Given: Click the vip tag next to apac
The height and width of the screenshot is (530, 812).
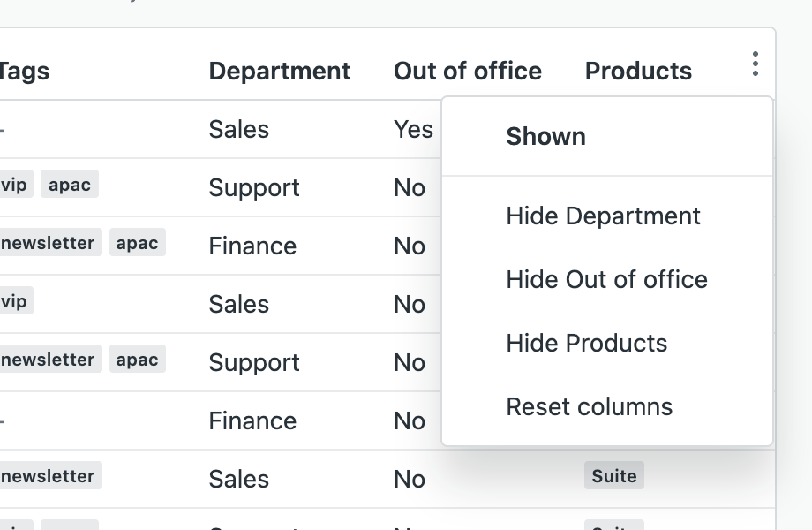Looking at the screenshot, I should coord(16,185).
